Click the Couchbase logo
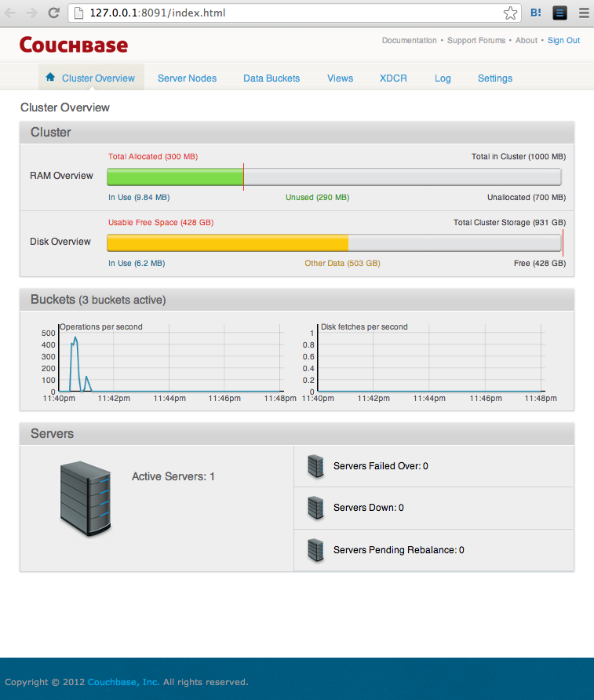Viewport: 594px width, 700px height. [x=74, y=45]
